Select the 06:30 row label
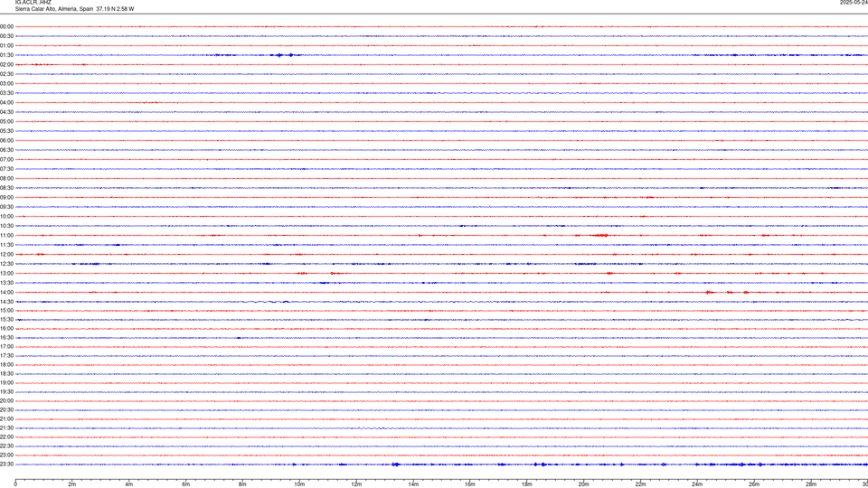Image resolution: width=868 pixels, height=488 pixels. point(6,150)
